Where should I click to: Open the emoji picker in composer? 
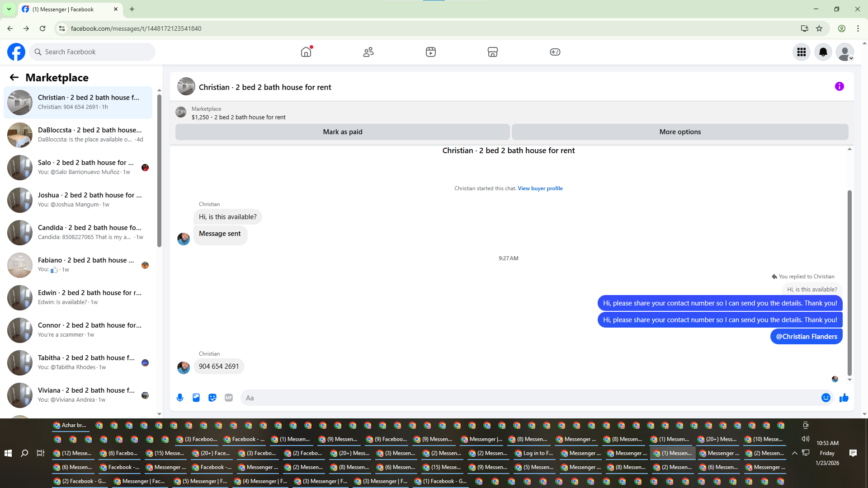pyautogui.click(x=826, y=398)
